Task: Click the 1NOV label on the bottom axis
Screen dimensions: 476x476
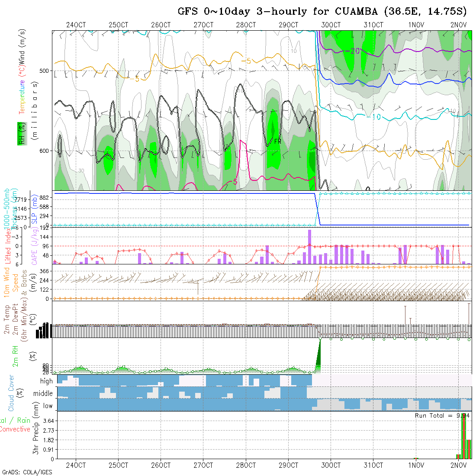Action: click(416, 465)
